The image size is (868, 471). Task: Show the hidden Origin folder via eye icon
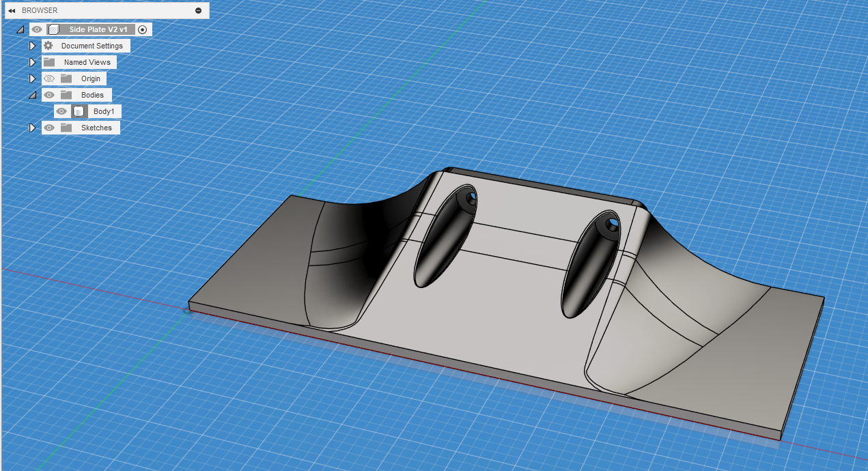pos(48,78)
